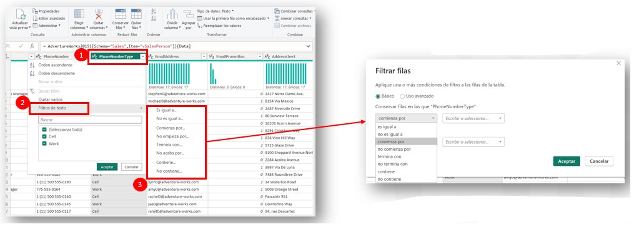Open EmailPromotion column filter arrow
The width and height of the screenshot is (644, 234).
tap(260, 56)
